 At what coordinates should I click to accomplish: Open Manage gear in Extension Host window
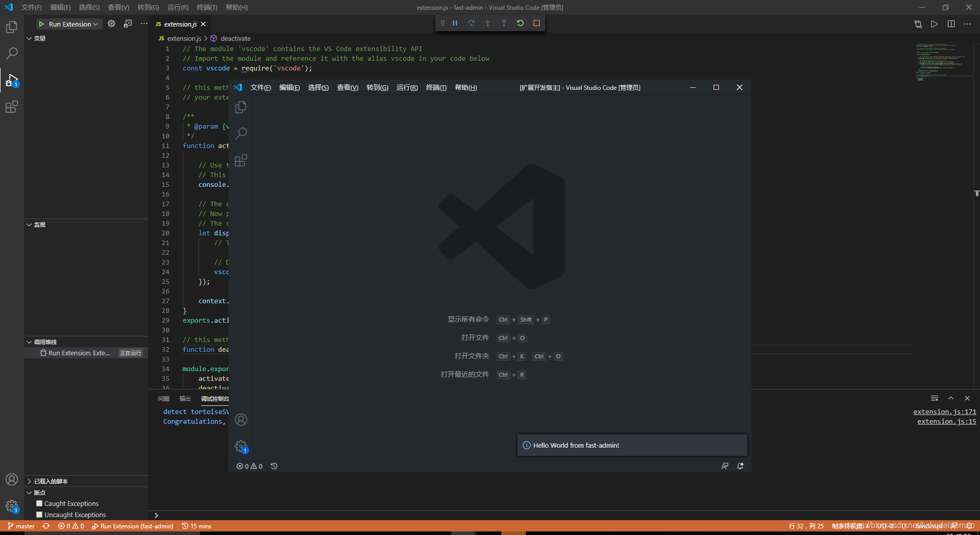[x=241, y=446]
